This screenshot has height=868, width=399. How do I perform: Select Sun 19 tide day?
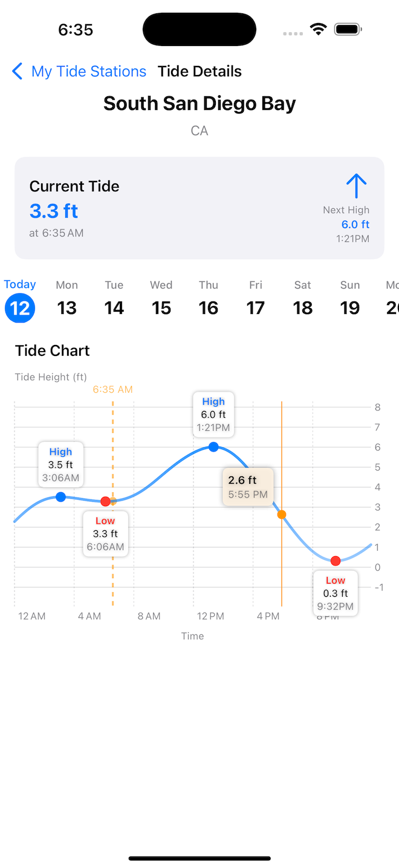point(350,301)
